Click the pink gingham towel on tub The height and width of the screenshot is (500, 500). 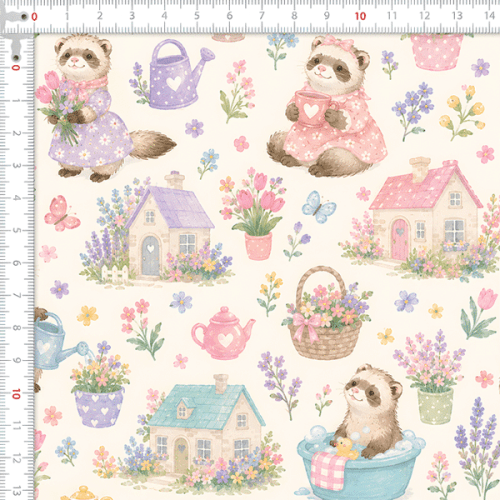point(328,471)
